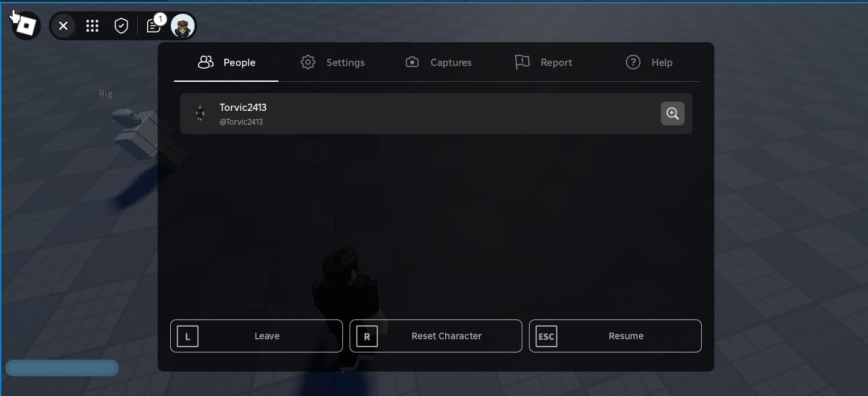Click the @Torvic2413 username text
This screenshot has width=868, height=396.
241,122
